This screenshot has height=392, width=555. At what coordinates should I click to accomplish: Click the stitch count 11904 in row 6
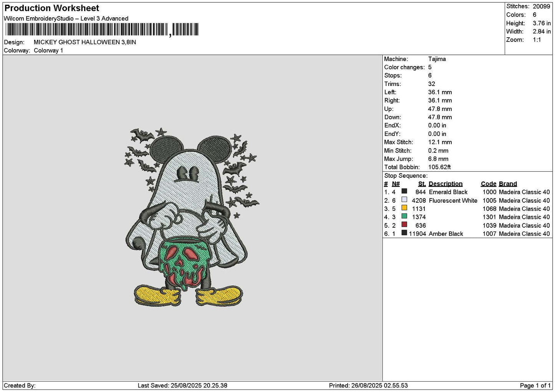point(417,234)
